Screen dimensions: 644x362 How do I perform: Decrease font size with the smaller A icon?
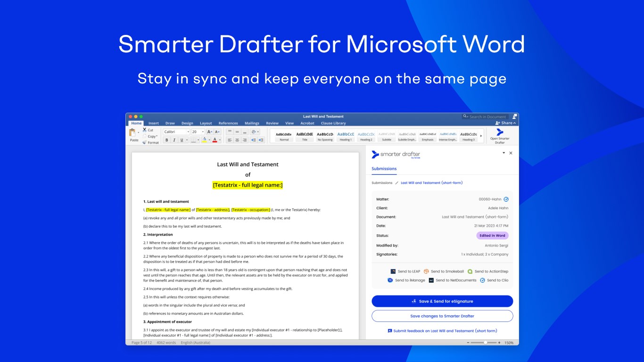coord(217,132)
